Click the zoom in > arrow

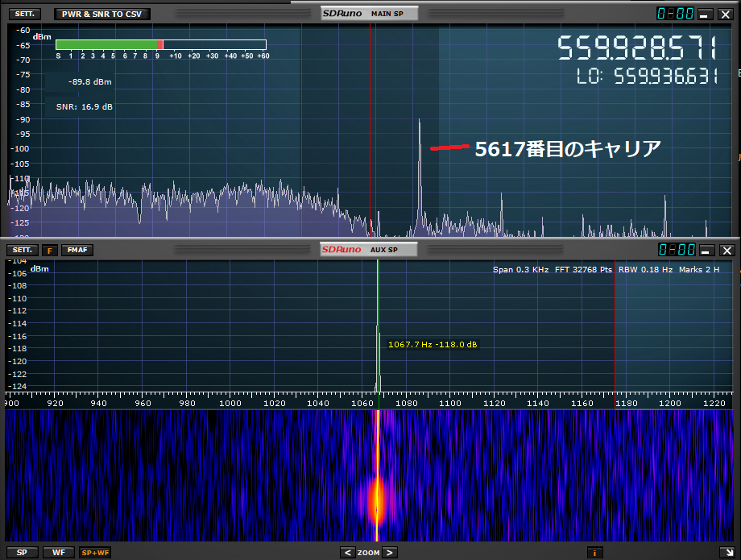pos(390,553)
